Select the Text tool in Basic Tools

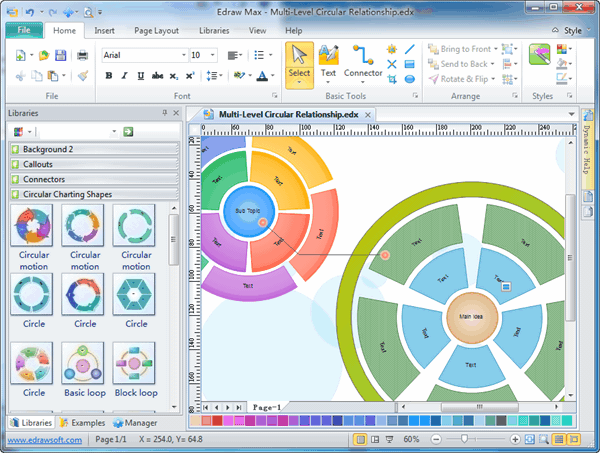[x=328, y=60]
